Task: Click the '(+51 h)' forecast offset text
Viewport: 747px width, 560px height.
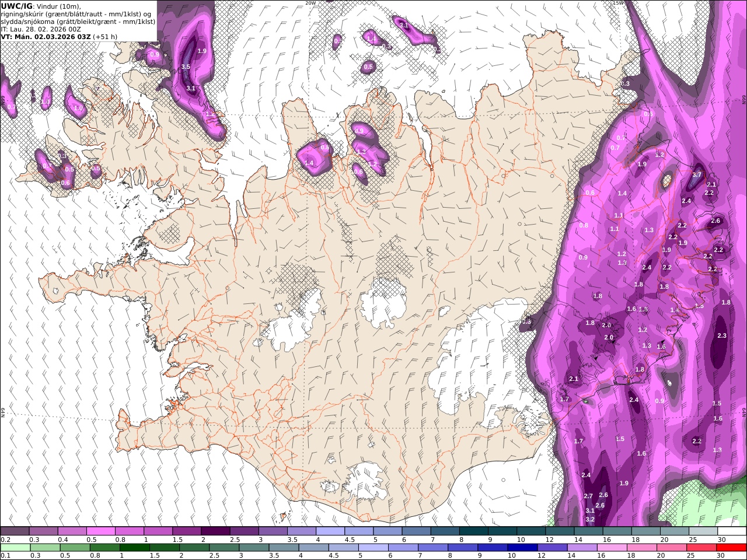Action: [x=105, y=36]
